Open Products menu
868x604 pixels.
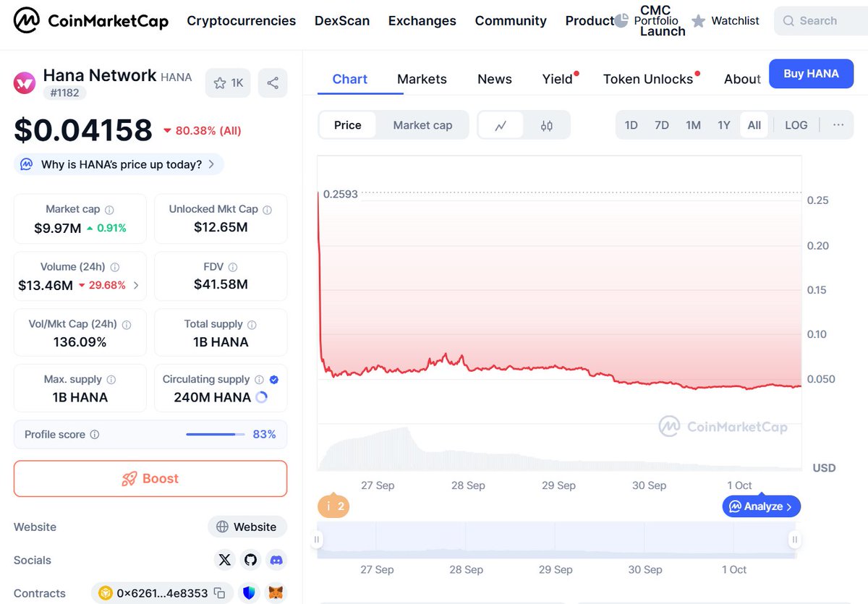coord(590,21)
